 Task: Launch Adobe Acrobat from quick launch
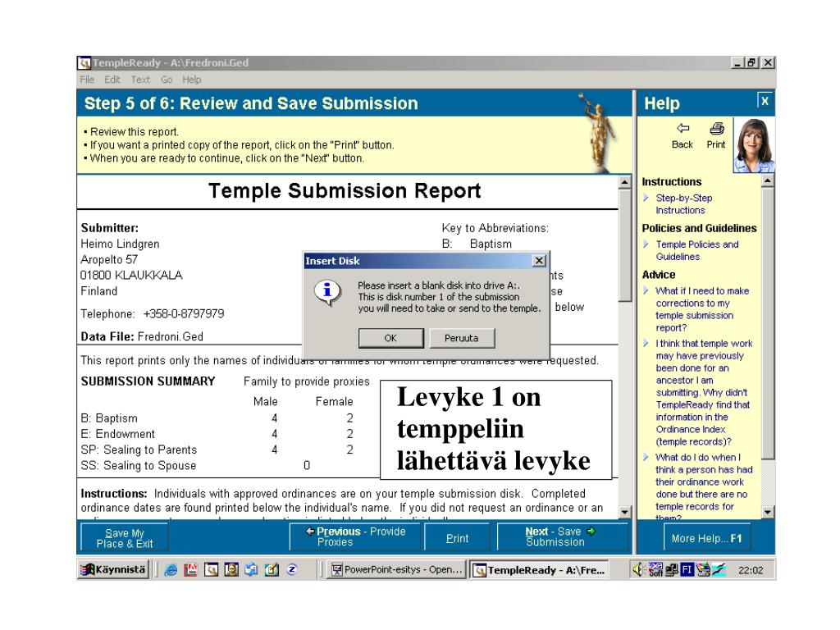[190, 570]
